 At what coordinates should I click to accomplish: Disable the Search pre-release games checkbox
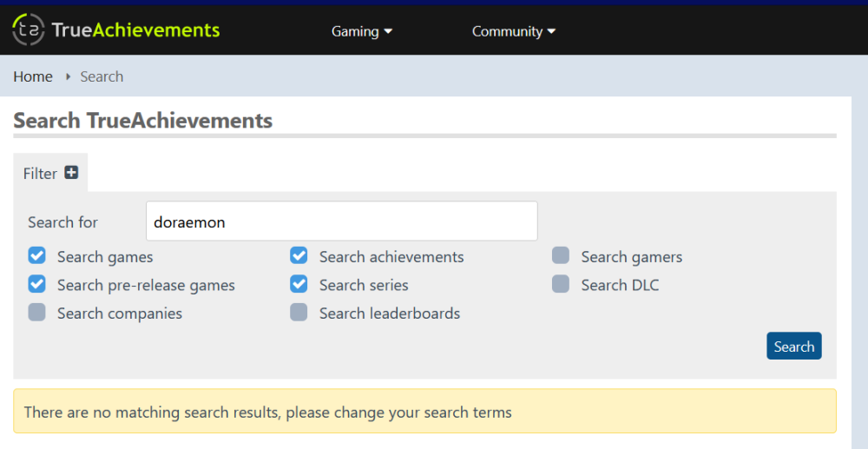point(36,284)
